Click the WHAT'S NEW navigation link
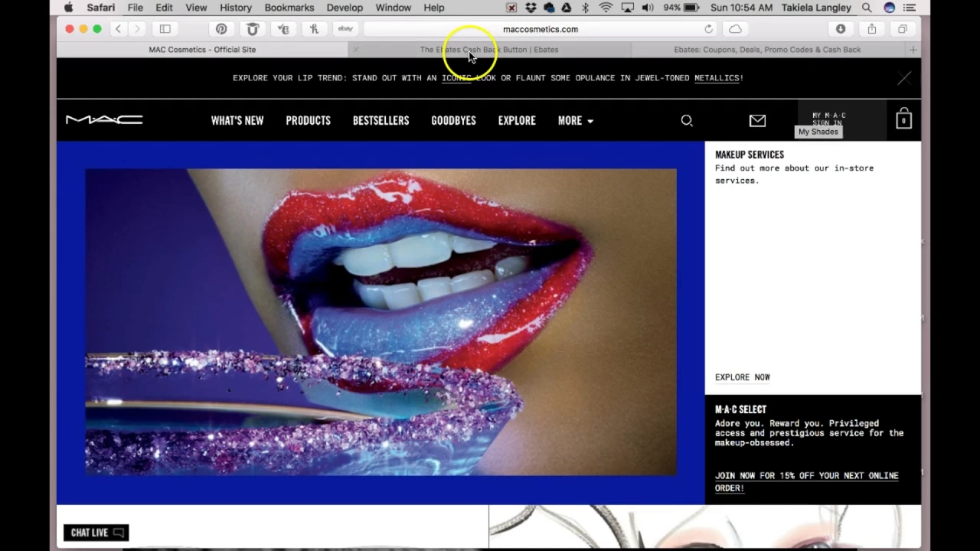Viewport: 980px width, 551px height. pyautogui.click(x=237, y=121)
